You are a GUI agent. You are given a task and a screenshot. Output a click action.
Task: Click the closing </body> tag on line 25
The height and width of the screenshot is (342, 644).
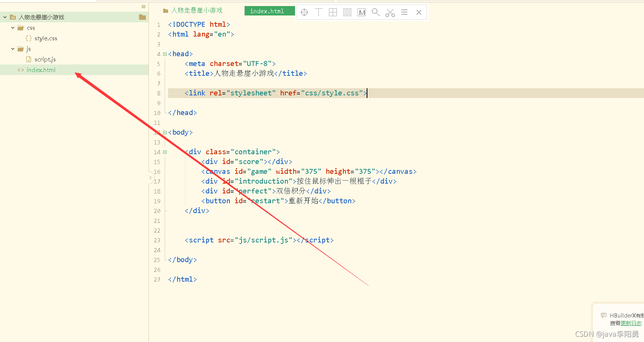coord(182,260)
